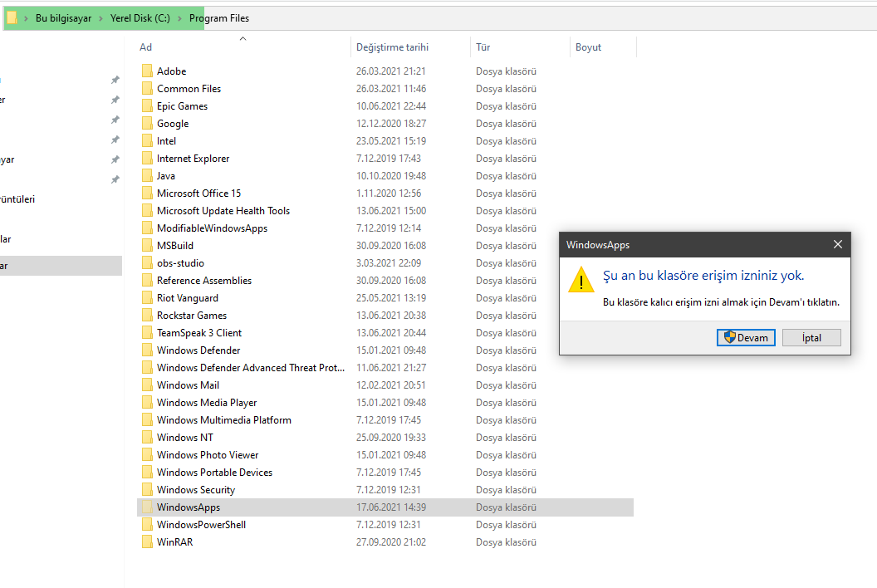The image size is (877, 588).
Task: Select the Windows Portable Devices folder name
Action: click(x=214, y=473)
